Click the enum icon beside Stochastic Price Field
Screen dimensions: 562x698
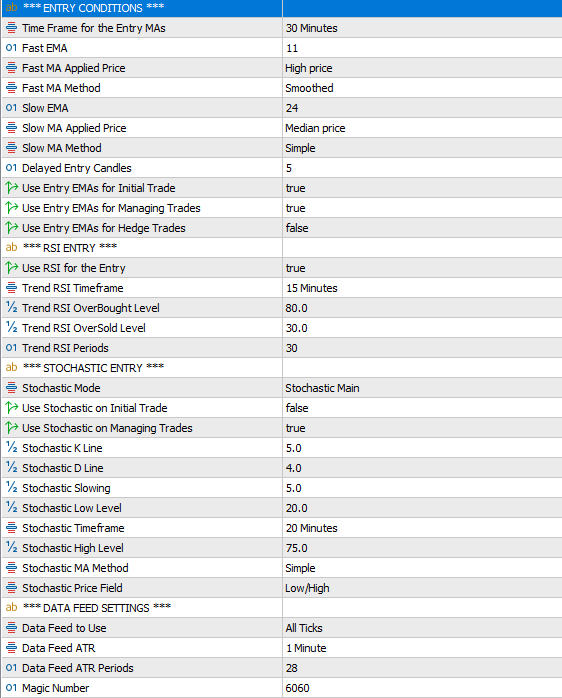(12, 588)
